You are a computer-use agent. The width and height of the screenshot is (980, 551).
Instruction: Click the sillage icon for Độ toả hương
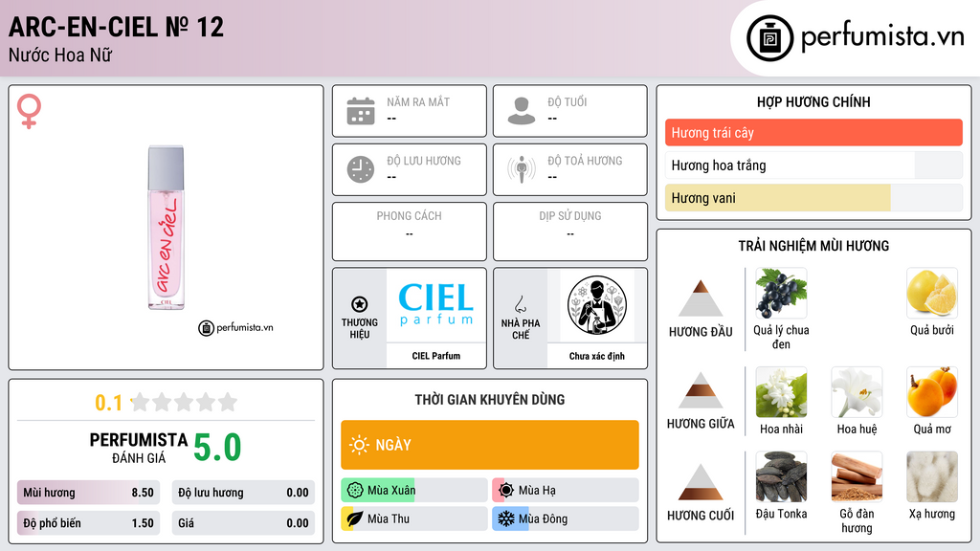[522, 169]
